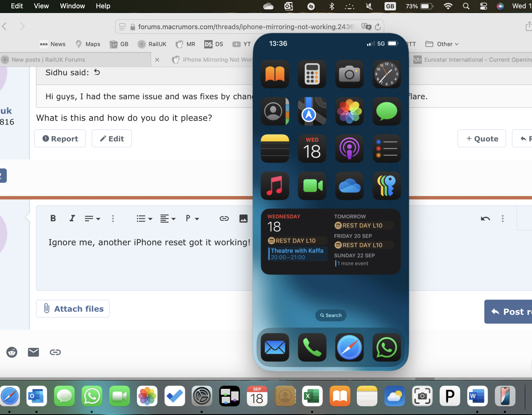
Task: Share thread via email icon
Action: click(33, 352)
